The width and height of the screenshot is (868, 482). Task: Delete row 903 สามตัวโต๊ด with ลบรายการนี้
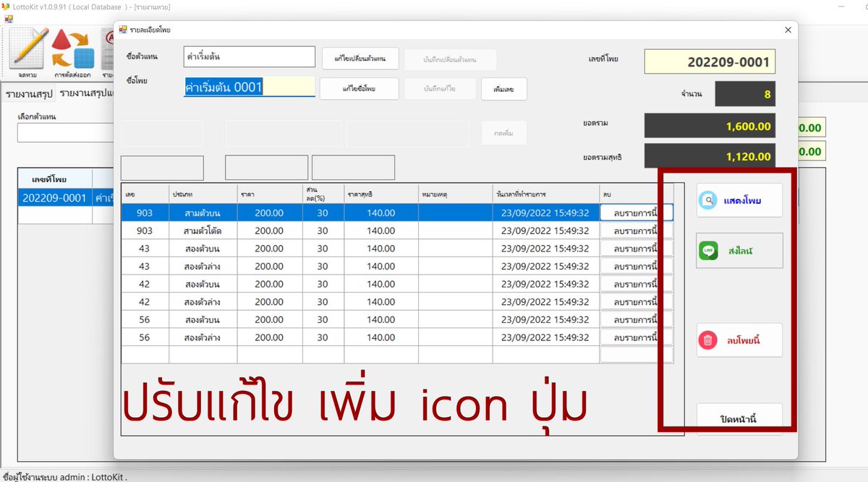tap(636, 231)
